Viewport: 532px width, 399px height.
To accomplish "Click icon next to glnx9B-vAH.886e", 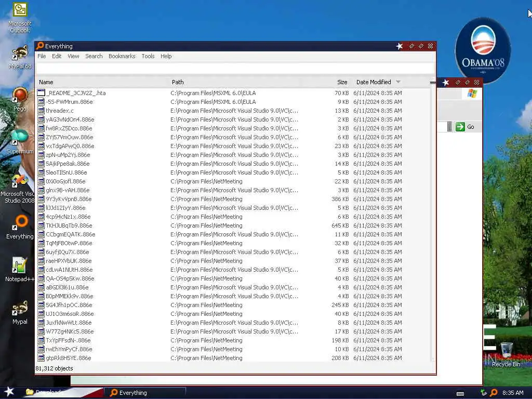I will (41, 190).
